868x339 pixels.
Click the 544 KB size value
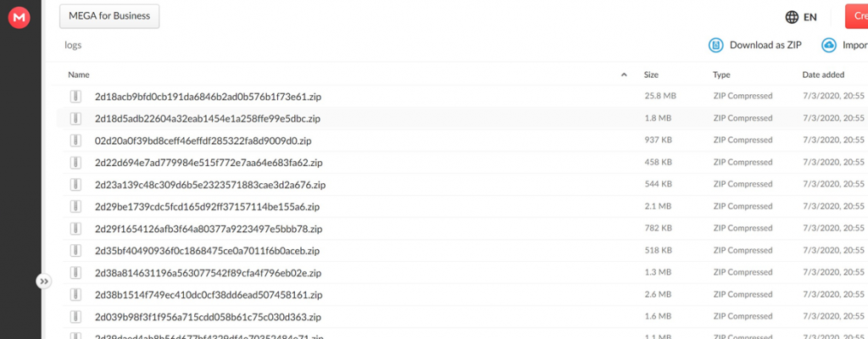point(658,184)
